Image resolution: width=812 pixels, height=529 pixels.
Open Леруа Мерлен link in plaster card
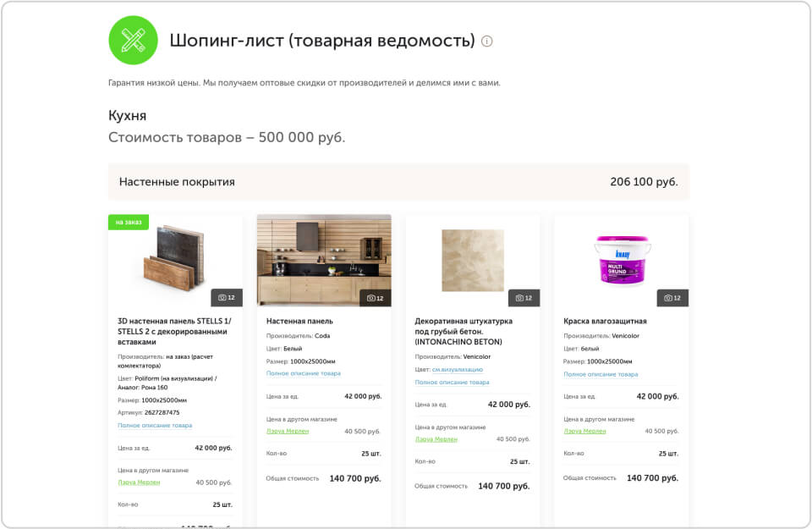click(x=436, y=438)
